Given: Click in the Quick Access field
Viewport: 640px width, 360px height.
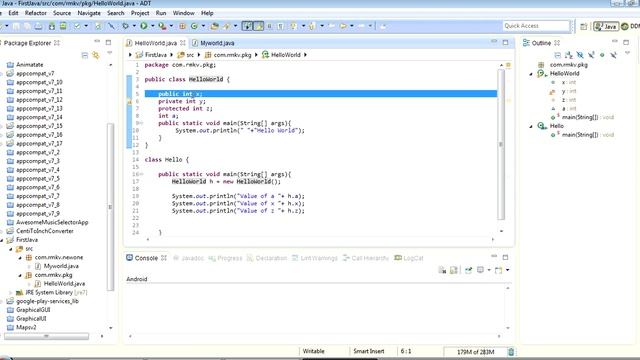Looking at the screenshot, I should pyautogui.click(x=536, y=26).
